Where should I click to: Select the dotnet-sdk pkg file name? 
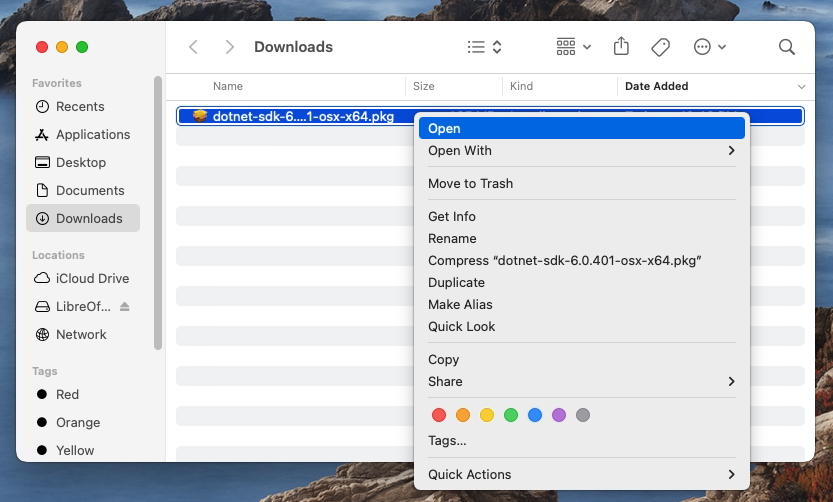(303, 116)
